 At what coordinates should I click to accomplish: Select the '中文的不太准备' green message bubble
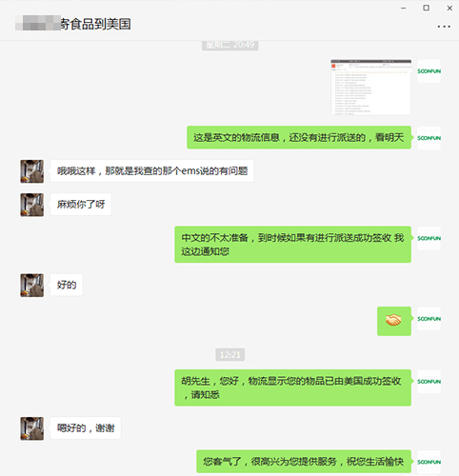click(292, 245)
